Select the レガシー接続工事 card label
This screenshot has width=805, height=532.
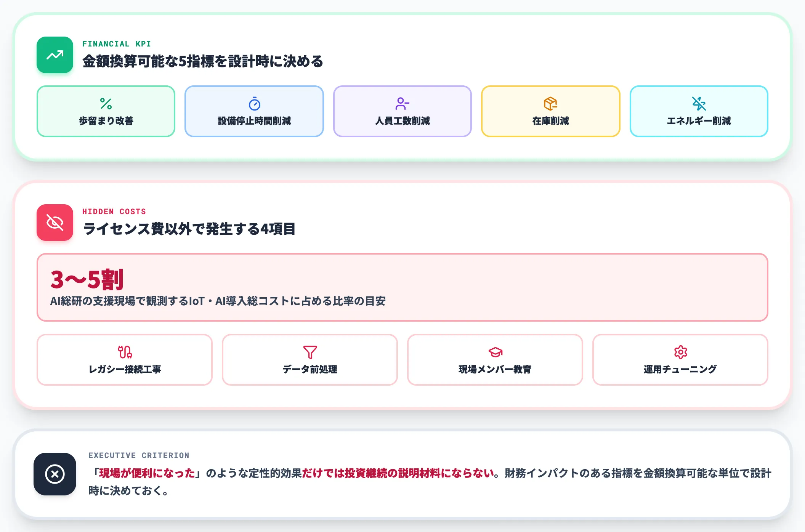point(125,369)
